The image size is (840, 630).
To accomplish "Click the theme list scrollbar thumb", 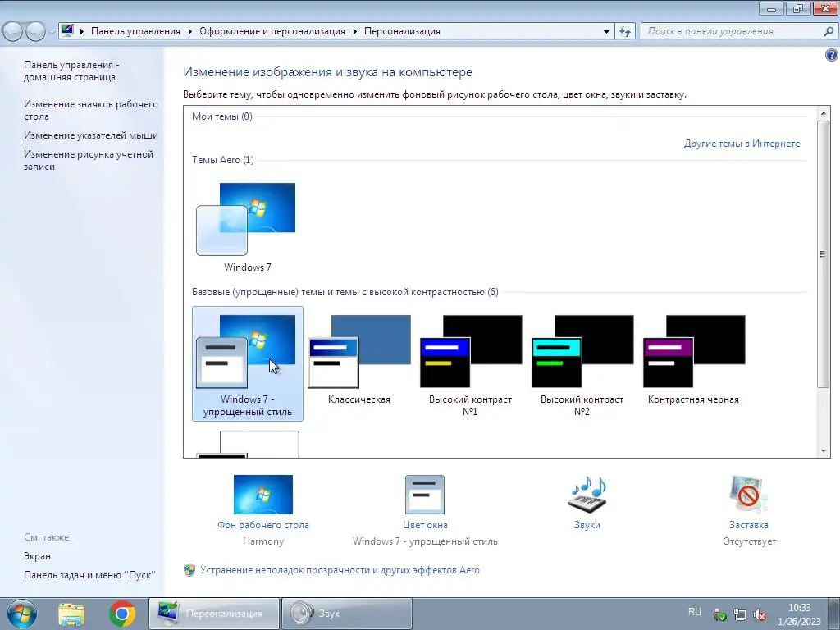I will [823, 254].
